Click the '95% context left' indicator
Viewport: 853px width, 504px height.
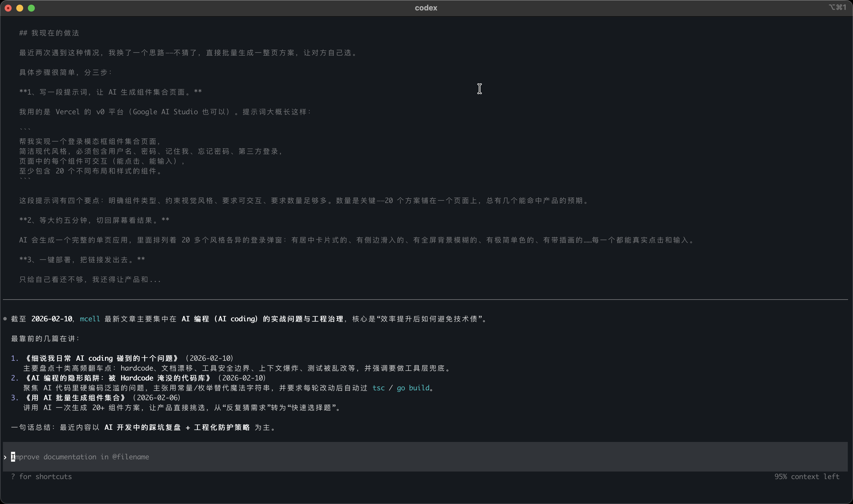tap(807, 476)
